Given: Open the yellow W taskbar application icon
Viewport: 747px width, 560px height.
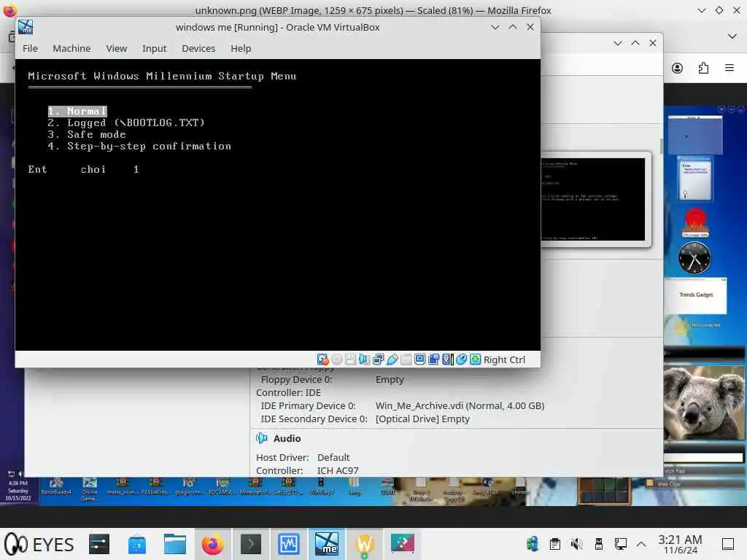Looking at the screenshot, I should [x=365, y=544].
